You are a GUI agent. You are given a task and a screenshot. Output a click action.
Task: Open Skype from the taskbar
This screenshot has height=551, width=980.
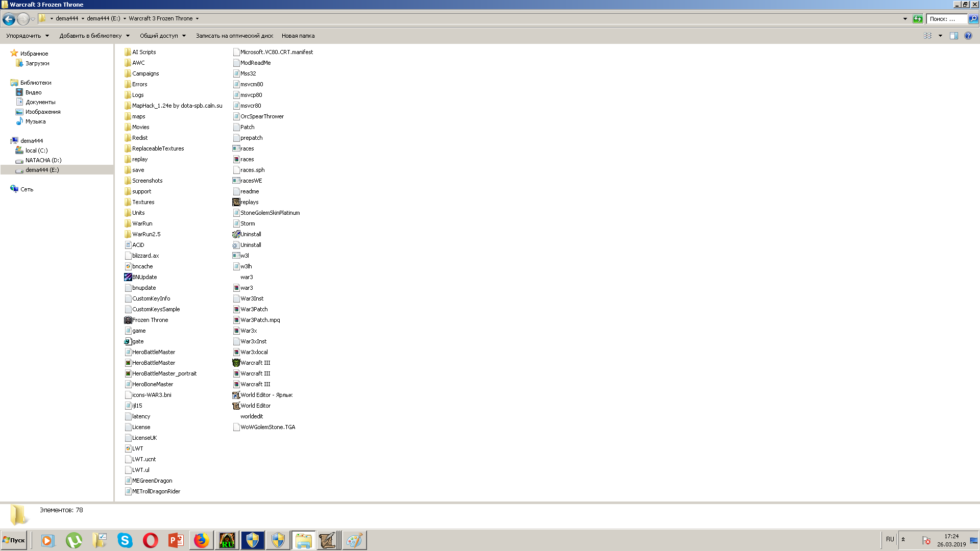click(125, 540)
